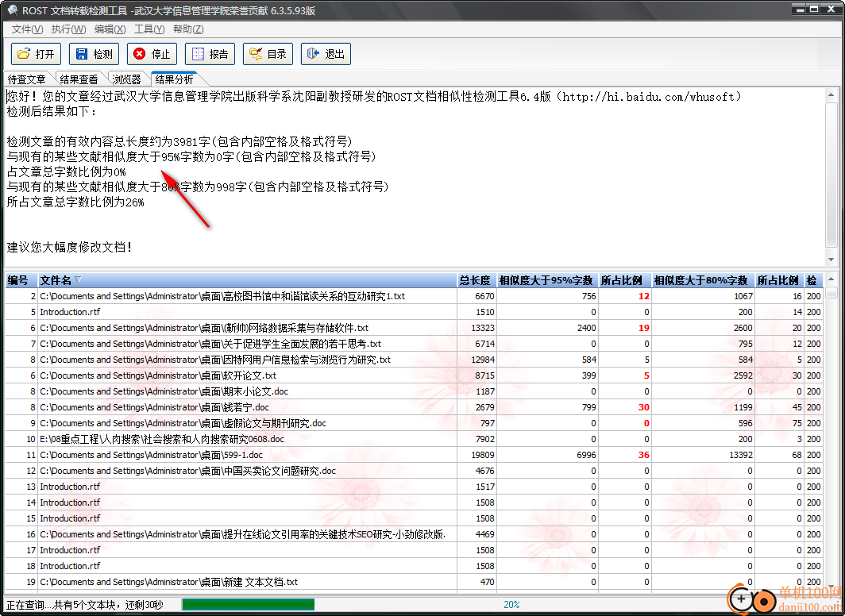This screenshot has width=845, height=616.
Task: Exit via the 退出 toolbar button
Action: pos(326,54)
